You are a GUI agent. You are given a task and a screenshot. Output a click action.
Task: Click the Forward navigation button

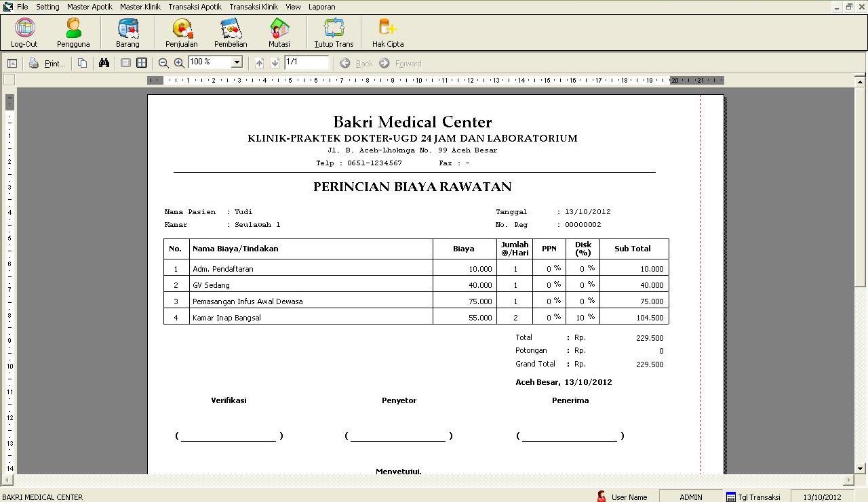[x=401, y=63]
